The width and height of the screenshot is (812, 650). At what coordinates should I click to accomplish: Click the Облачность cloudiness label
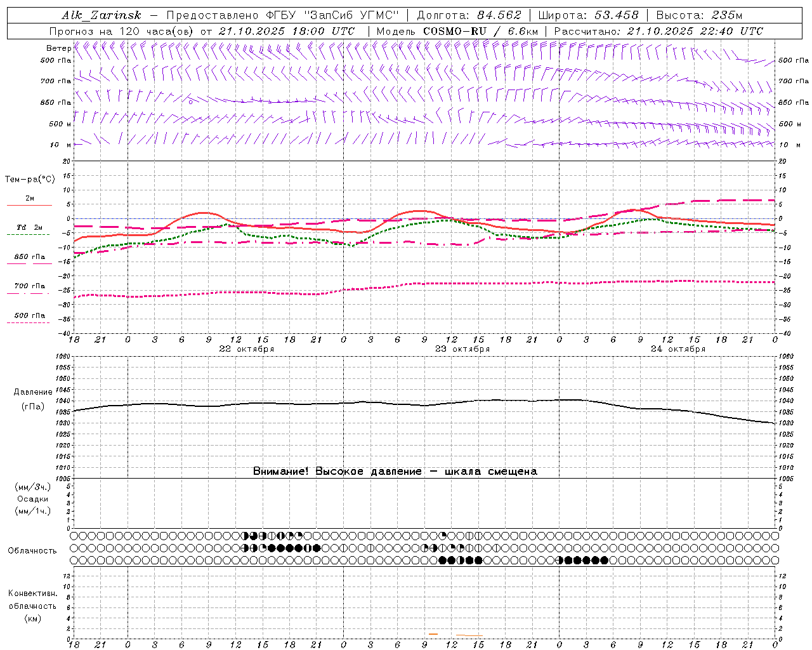tap(32, 551)
